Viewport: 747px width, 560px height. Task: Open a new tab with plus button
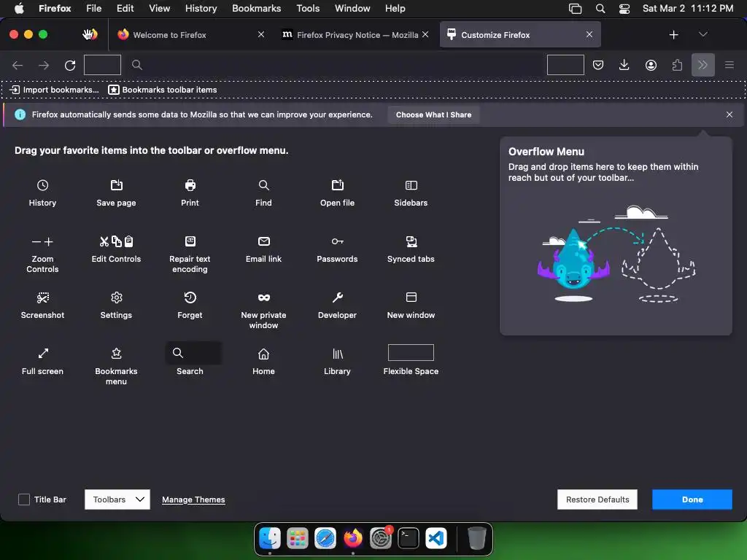tap(673, 34)
